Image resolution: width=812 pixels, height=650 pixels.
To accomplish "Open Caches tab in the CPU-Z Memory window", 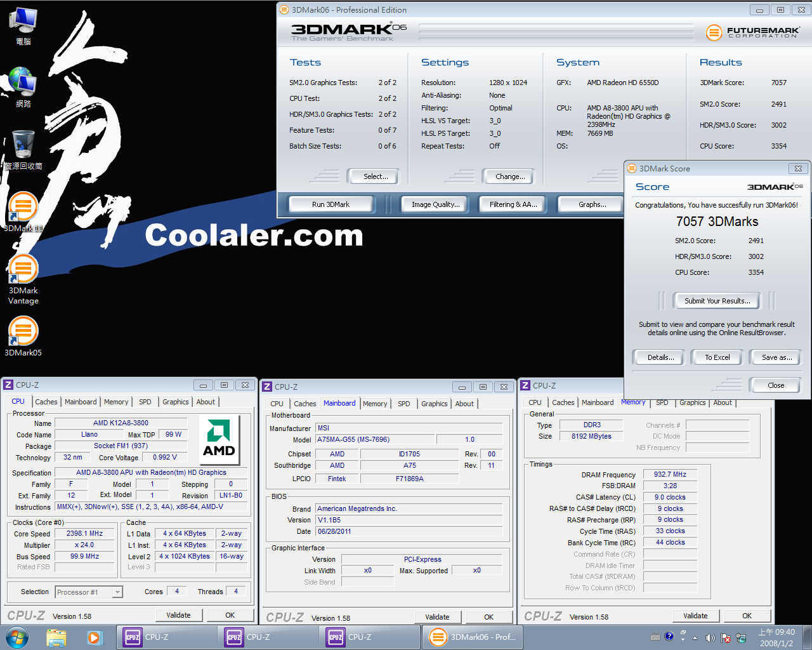I will [563, 402].
